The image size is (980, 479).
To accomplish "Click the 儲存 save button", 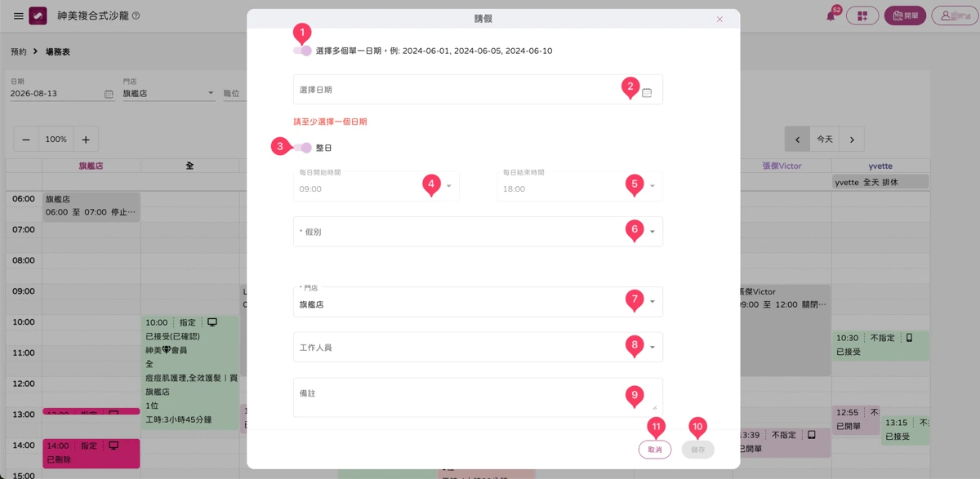I will pyautogui.click(x=698, y=450).
